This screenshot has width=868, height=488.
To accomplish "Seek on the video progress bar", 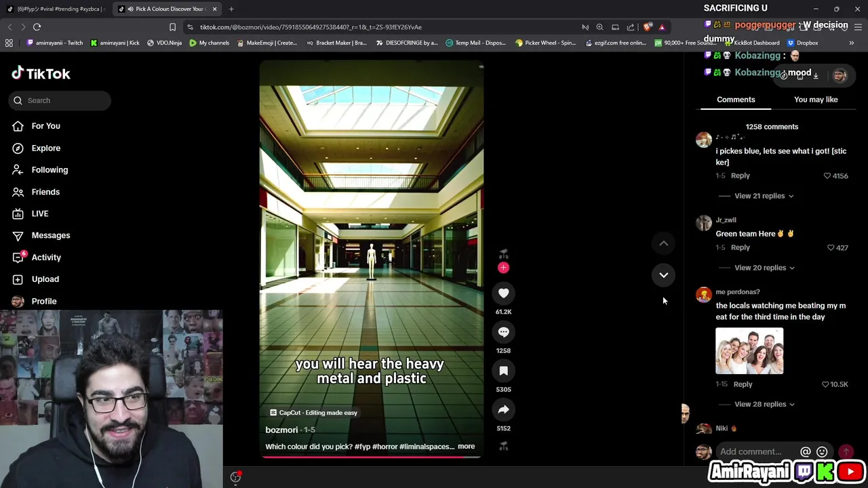I will tap(371, 456).
